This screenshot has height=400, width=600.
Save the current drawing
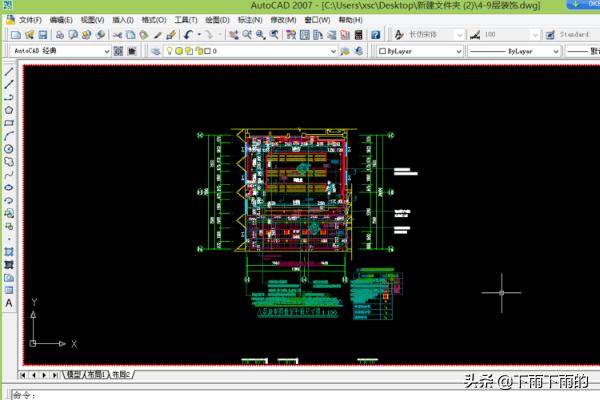click(x=43, y=35)
